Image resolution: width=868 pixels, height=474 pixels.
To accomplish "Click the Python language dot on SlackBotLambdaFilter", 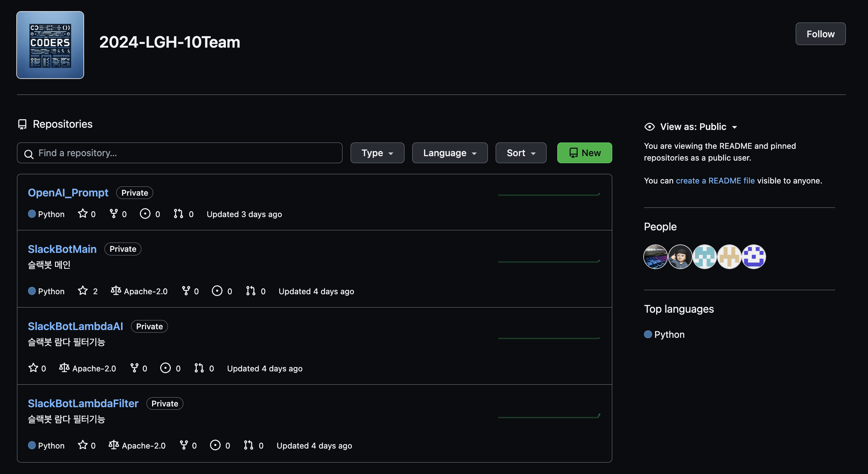I will (32, 445).
